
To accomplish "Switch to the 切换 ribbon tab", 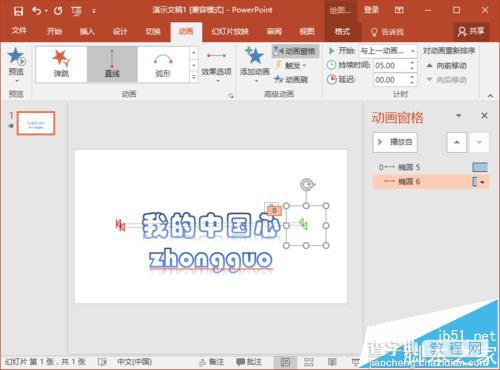I will pos(153,32).
